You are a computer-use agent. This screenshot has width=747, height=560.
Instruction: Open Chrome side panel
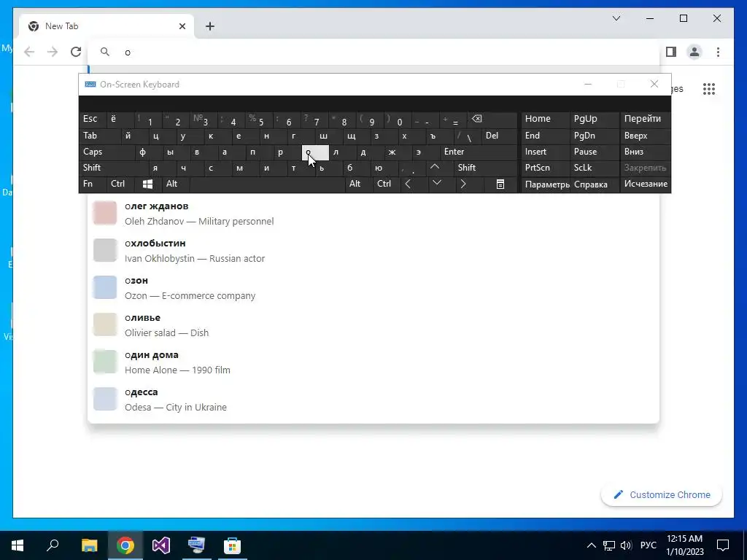(671, 52)
